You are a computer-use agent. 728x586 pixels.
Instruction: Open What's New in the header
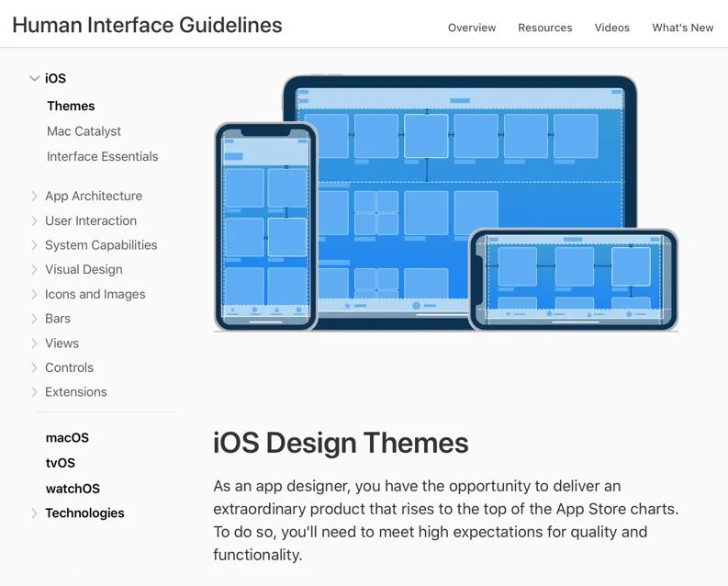[682, 28]
